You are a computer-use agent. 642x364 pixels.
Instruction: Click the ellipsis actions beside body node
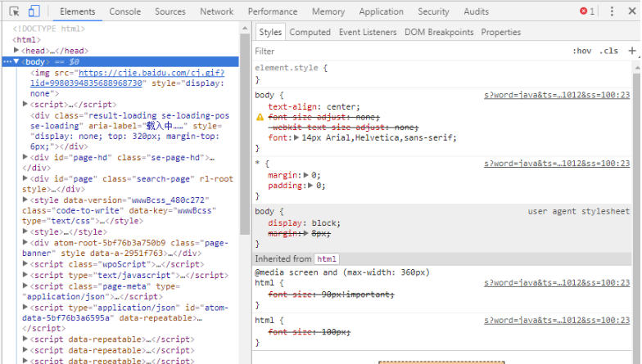[x=7, y=62]
